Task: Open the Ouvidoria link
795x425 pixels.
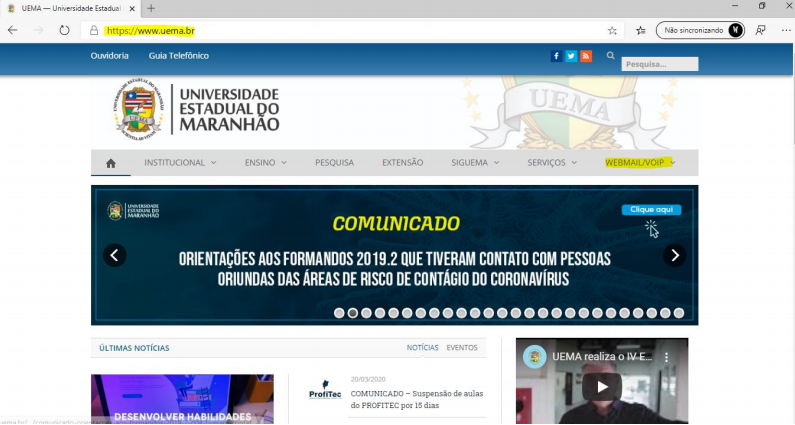Action: (x=110, y=56)
